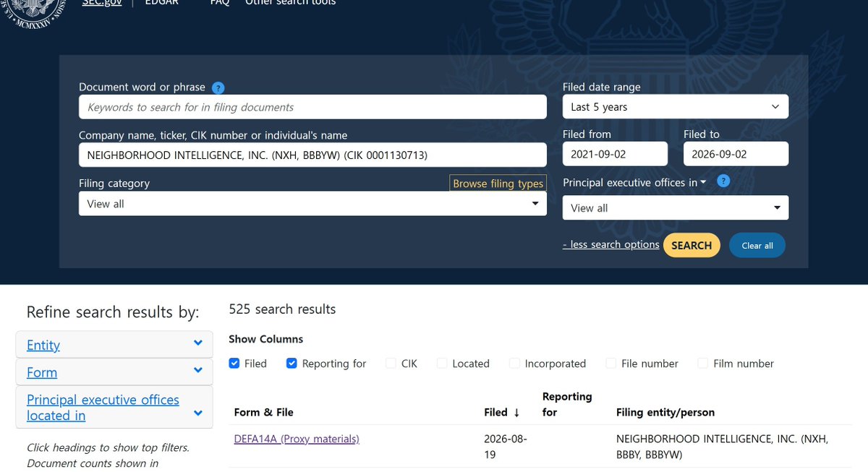Image resolution: width=868 pixels, height=472 pixels.
Task: Click the Company name or ticker field
Action: 312,155
